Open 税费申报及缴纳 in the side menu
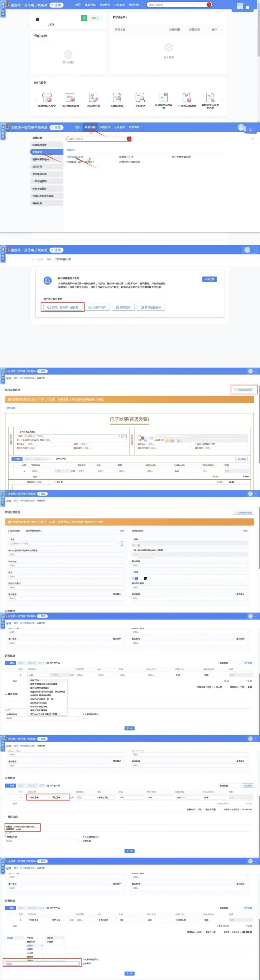 tap(41, 159)
